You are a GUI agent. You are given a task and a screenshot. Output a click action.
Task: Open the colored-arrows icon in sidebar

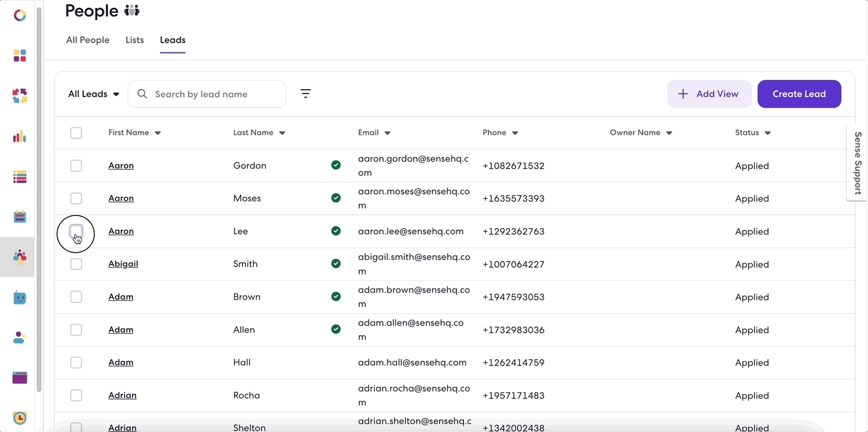[20, 96]
